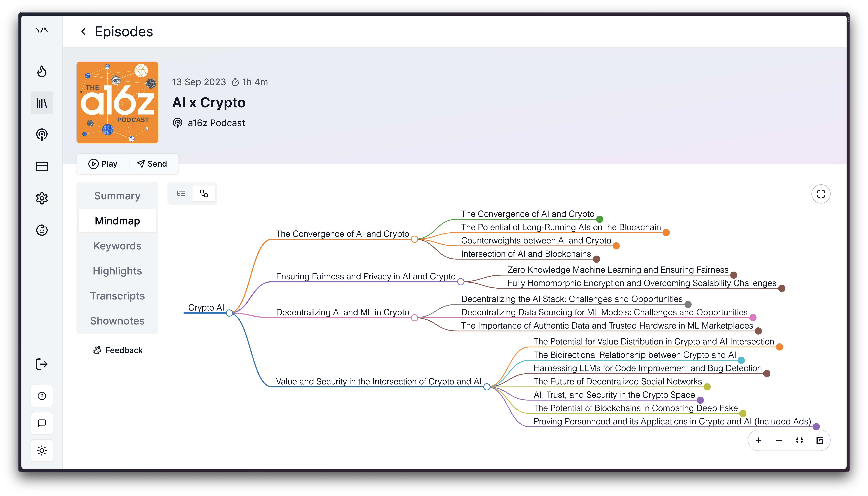Click the logout icon in sidebar
Screen dimensions: 868x496
pyautogui.click(x=42, y=364)
